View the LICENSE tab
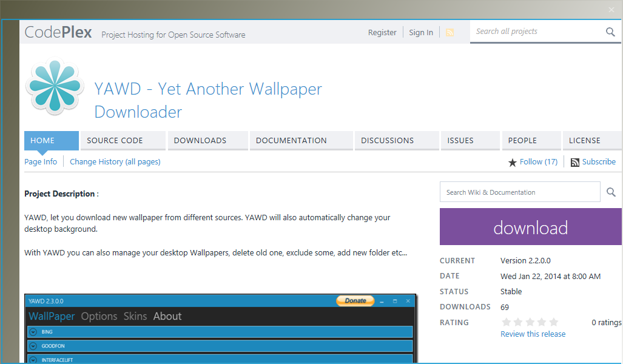The height and width of the screenshot is (364, 623). click(592, 141)
